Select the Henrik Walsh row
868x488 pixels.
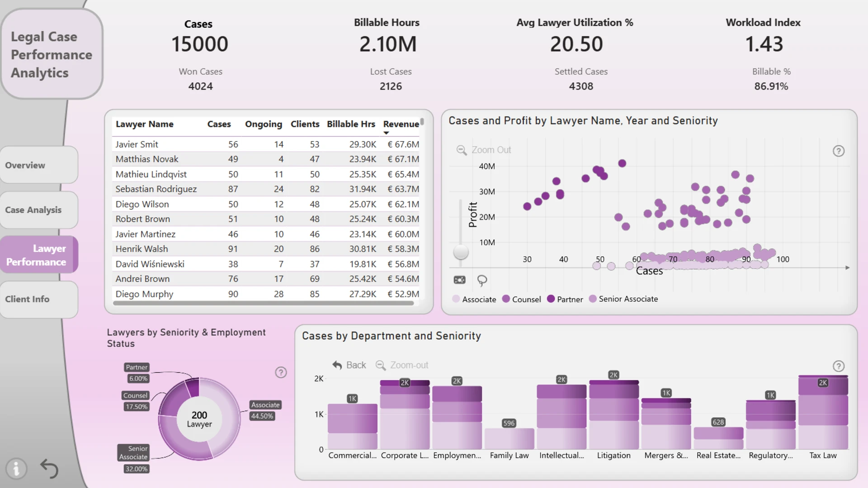click(266, 249)
